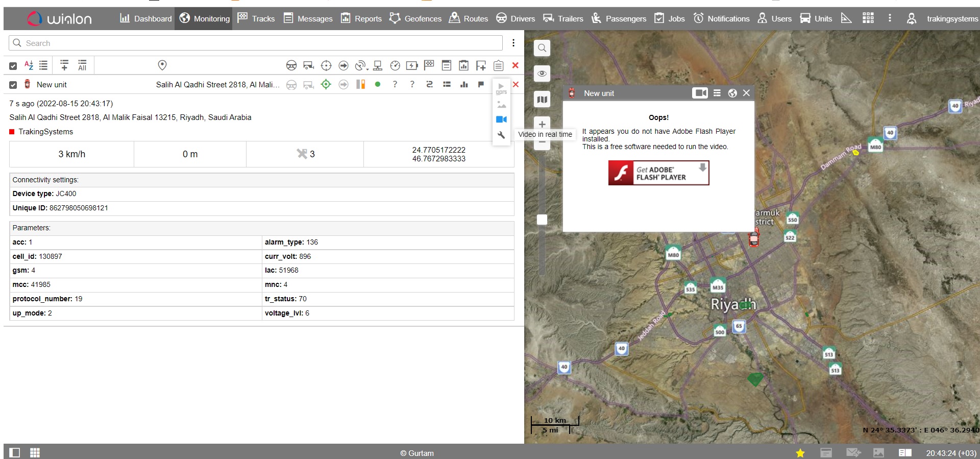Click the Get Adobe Flash Player button
Viewport: 980px width, 459px height.
[x=658, y=173]
